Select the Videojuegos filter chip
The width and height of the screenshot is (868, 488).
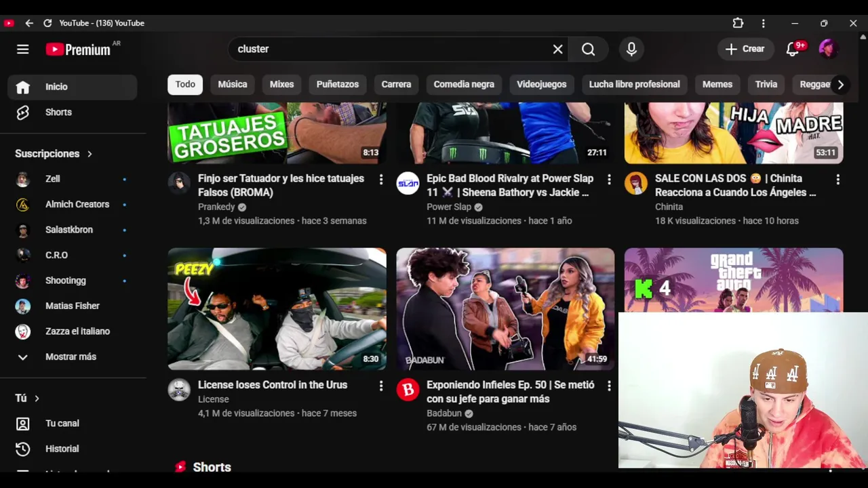click(x=541, y=84)
